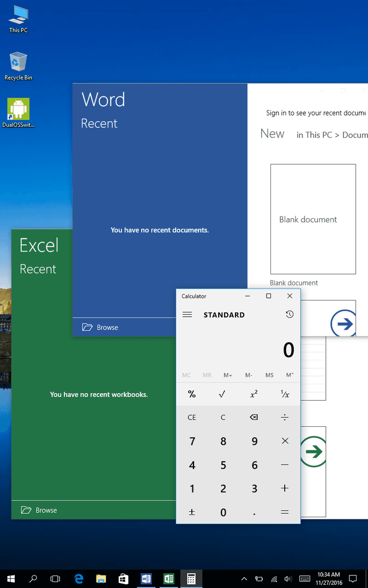Click digit 0 on Calculator

tap(222, 512)
